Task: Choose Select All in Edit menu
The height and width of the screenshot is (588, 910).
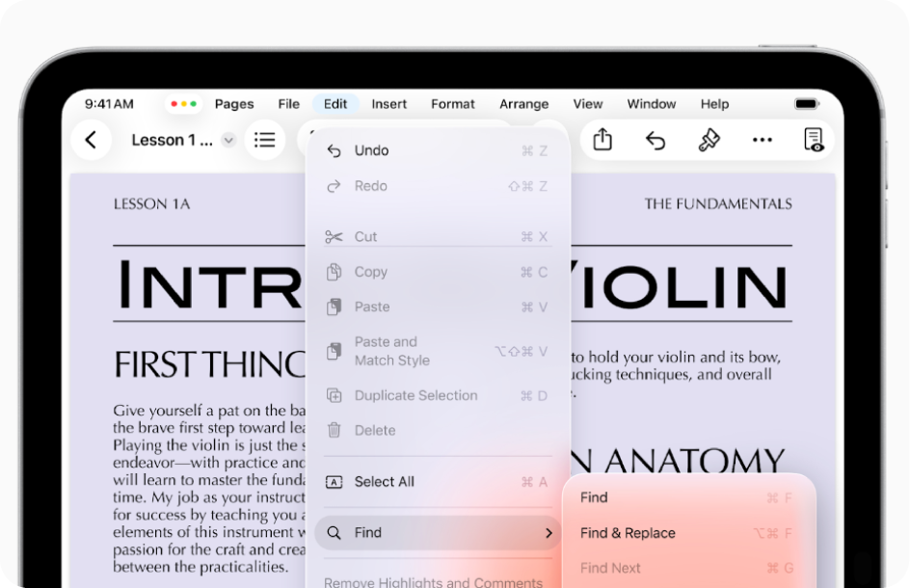Action: 438,482
